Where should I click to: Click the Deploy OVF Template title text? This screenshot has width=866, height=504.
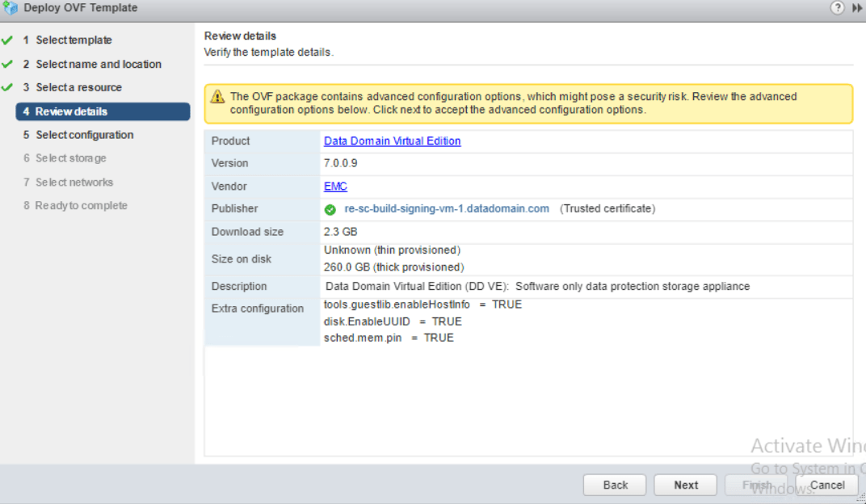click(x=81, y=8)
